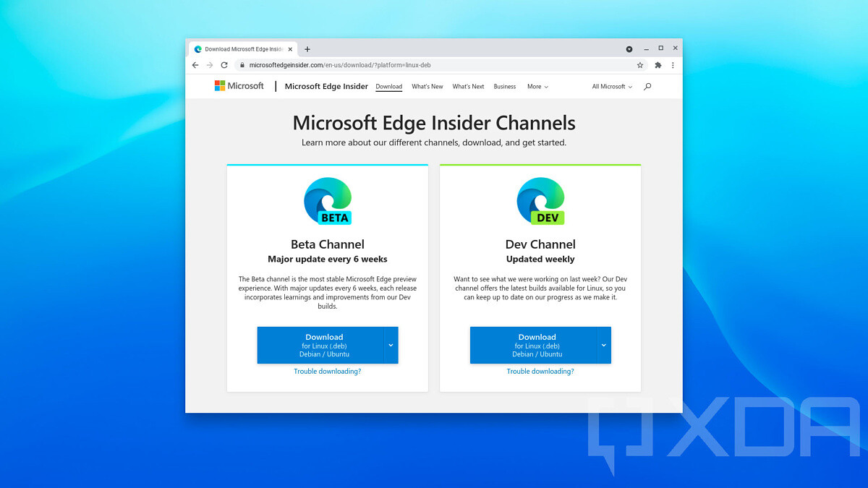Navigate back using the arrow icon
The image size is (868, 488).
coord(195,65)
